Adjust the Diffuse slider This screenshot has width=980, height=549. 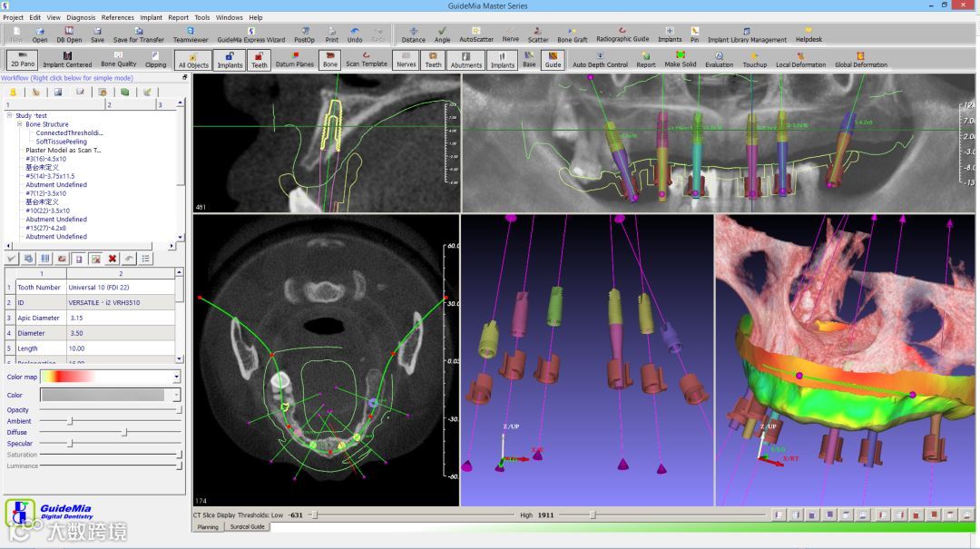click(x=125, y=432)
